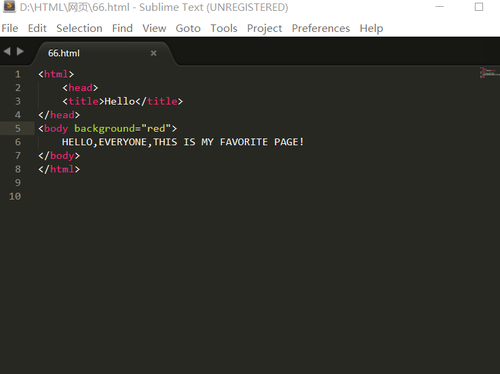The width and height of the screenshot is (500, 374).
Task: Click the closing </html> tag
Action: (x=59, y=169)
